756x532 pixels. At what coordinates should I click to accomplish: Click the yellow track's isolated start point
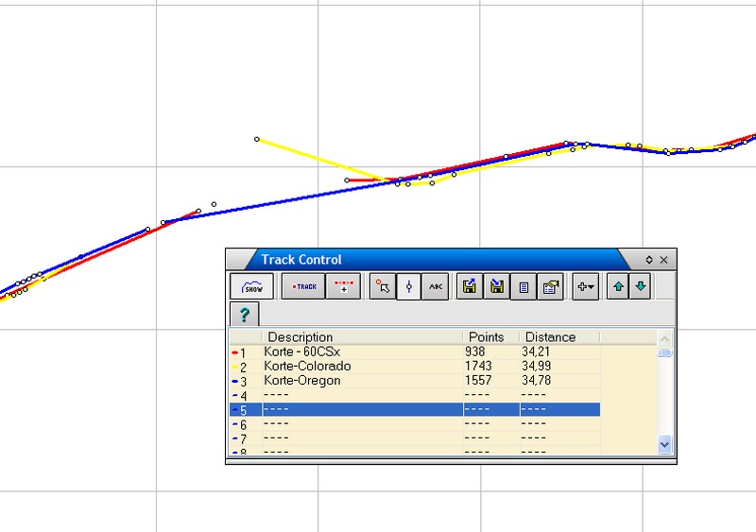257,140
